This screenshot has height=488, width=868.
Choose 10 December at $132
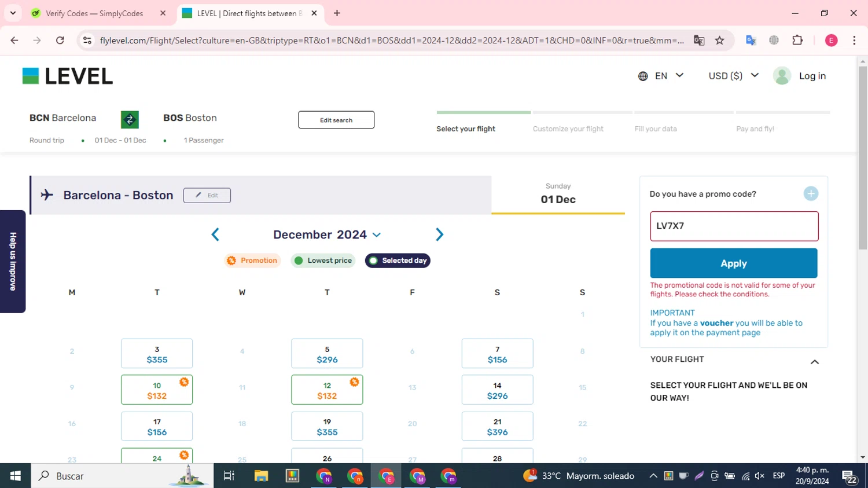pyautogui.click(x=157, y=390)
